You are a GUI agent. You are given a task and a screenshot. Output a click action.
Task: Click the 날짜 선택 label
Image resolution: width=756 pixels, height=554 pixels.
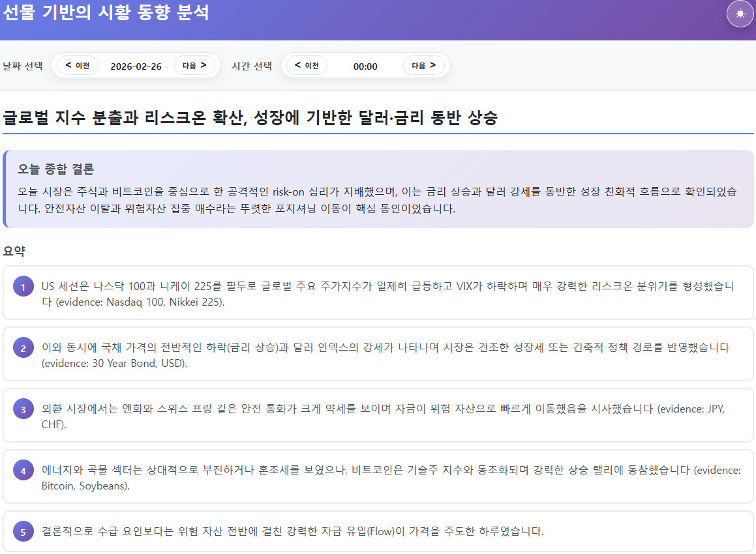pyautogui.click(x=23, y=66)
